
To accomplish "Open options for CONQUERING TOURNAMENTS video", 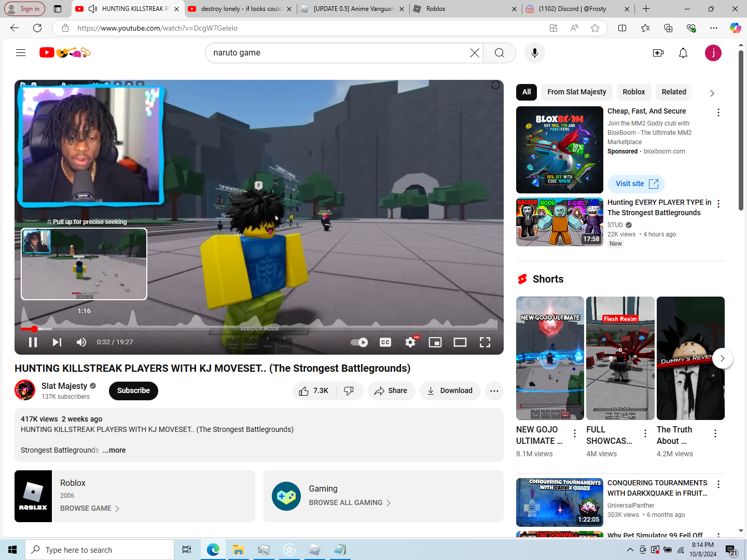I will click(x=718, y=484).
